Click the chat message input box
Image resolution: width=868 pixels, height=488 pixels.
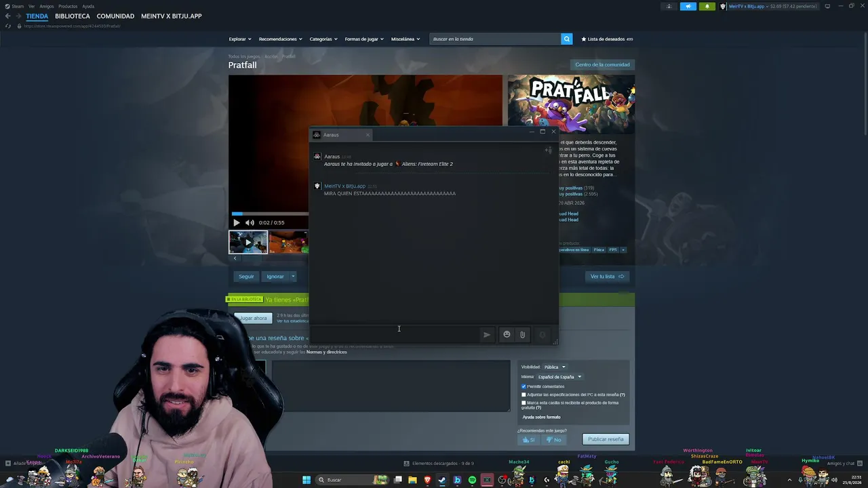click(x=395, y=334)
